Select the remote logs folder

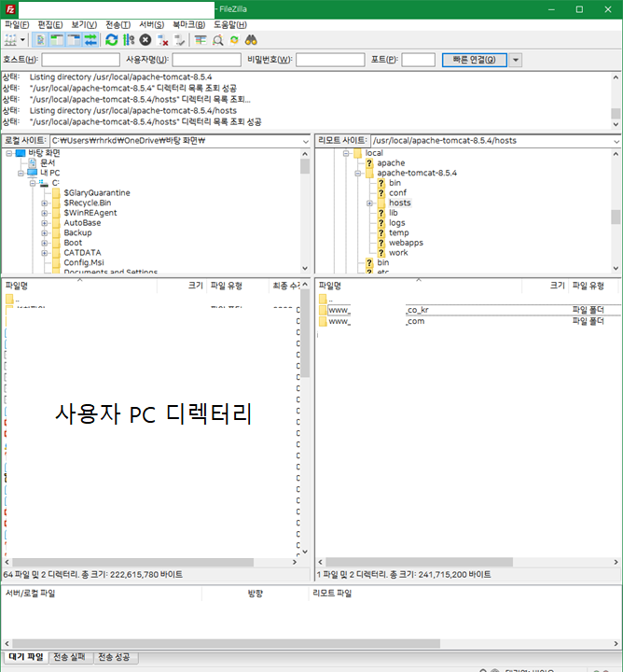(x=397, y=223)
